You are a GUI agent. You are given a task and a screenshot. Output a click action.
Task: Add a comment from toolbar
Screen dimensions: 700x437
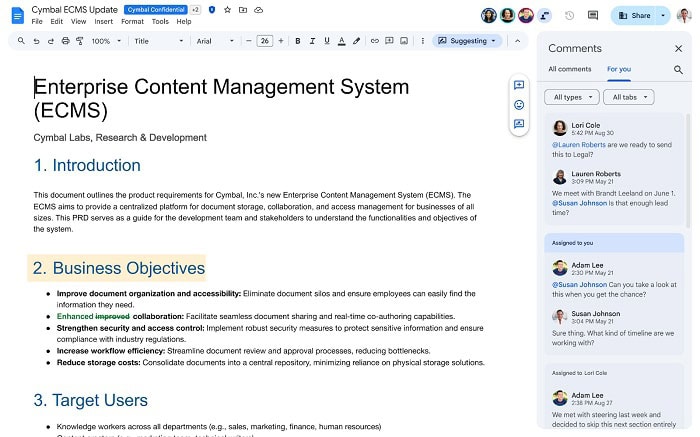pyautogui.click(x=389, y=41)
